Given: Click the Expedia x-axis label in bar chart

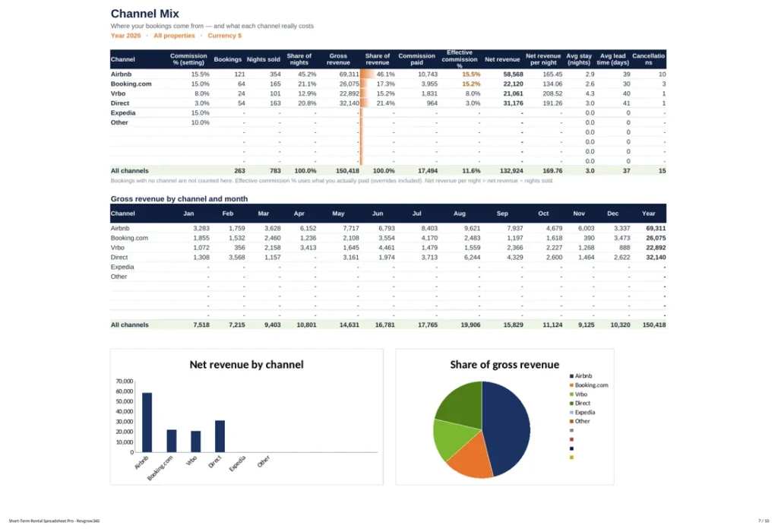Looking at the screenshot, I should pos(237,464).
